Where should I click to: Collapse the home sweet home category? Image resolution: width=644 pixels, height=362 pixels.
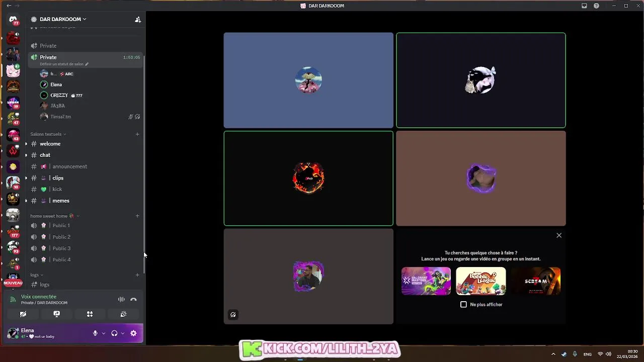point(55,216)
